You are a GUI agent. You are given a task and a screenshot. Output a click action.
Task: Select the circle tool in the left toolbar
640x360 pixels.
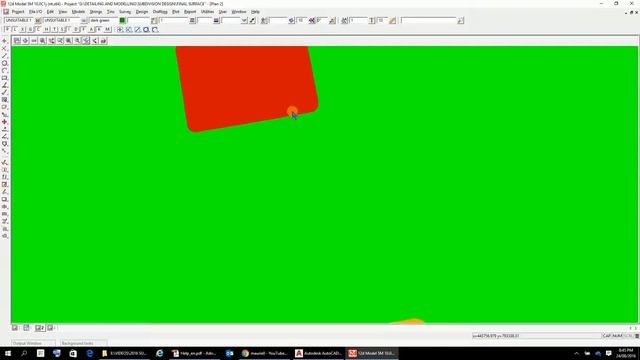pos(4,63)
